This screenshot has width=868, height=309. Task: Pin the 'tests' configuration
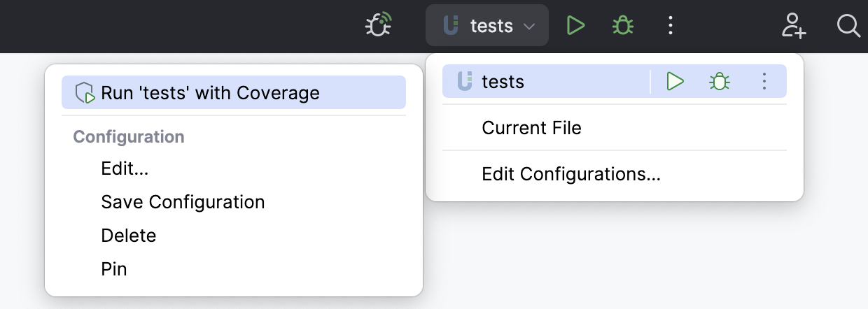tap(113, 269)
